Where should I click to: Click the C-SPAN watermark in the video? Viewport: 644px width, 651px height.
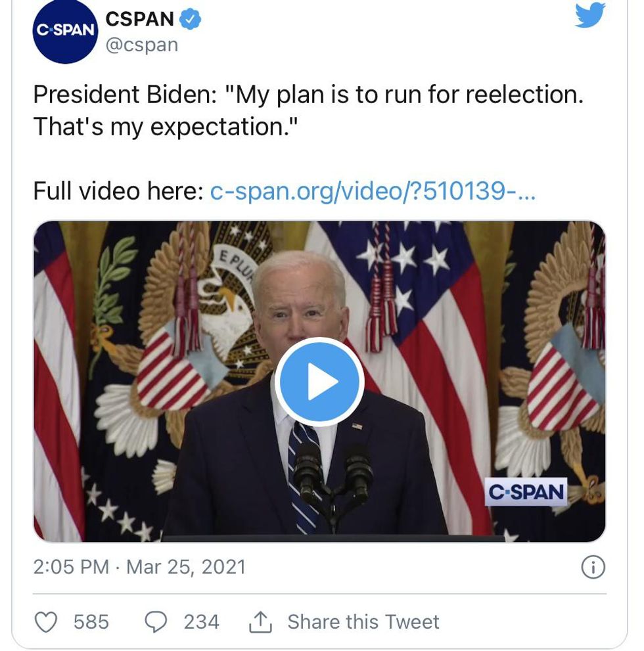click(526, 491)
